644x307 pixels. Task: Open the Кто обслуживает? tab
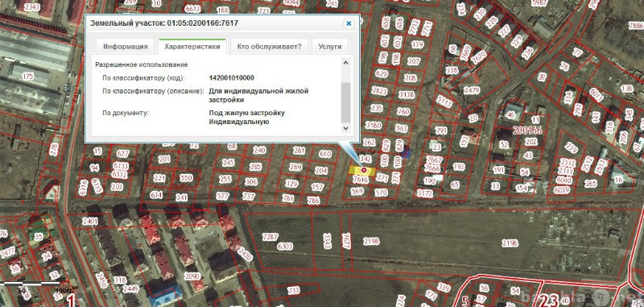(269, 47)
